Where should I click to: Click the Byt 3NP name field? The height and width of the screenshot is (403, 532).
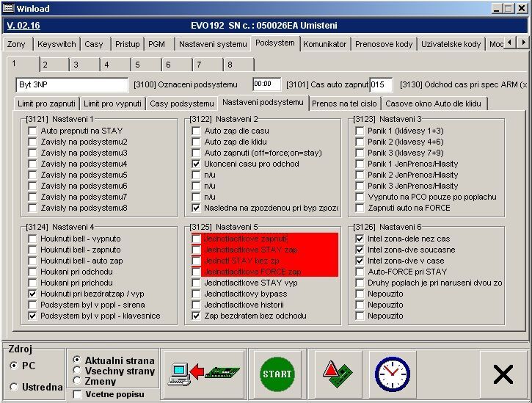71,84
